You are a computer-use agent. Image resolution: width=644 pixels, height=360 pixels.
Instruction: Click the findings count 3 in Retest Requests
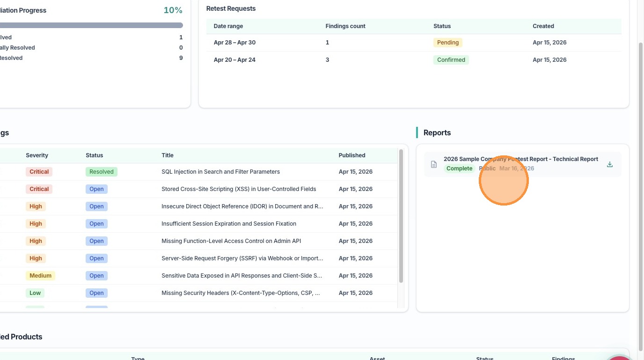(x=328, y=60)
